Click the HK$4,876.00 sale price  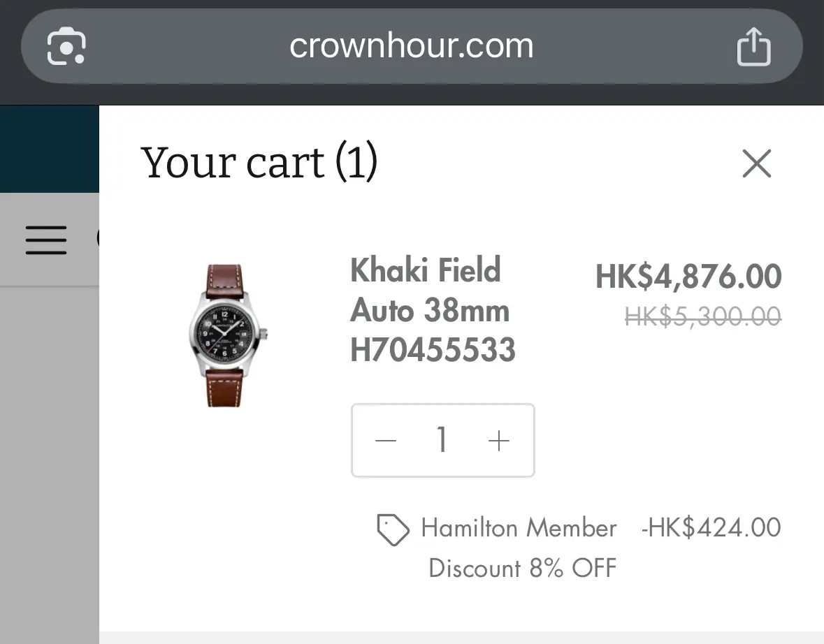click(x=688, y=277)
